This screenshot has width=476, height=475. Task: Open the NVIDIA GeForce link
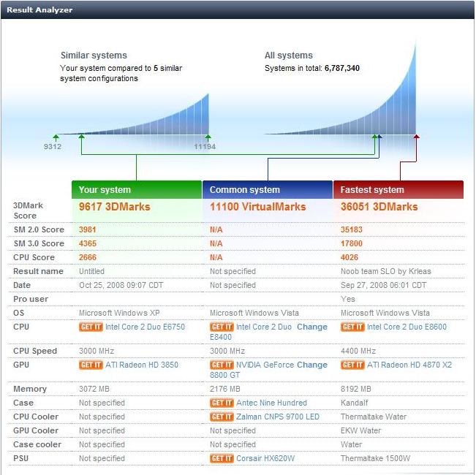(x=264, y=365)
